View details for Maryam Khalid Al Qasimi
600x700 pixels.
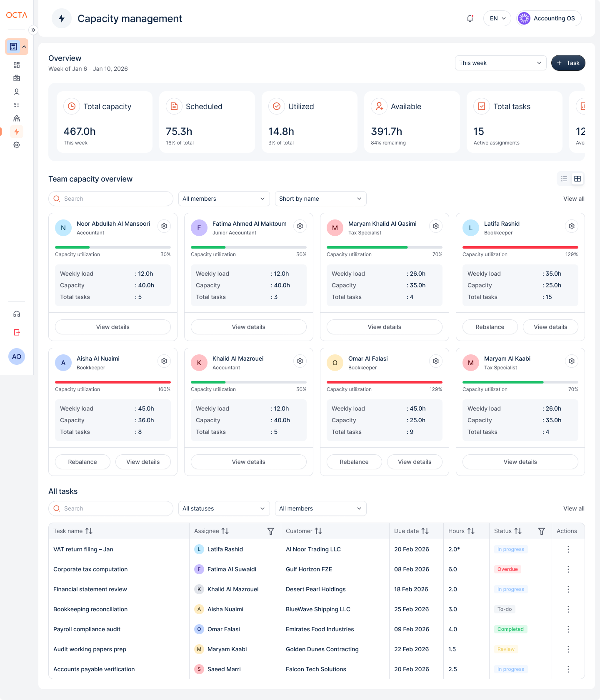pos(385,327)
